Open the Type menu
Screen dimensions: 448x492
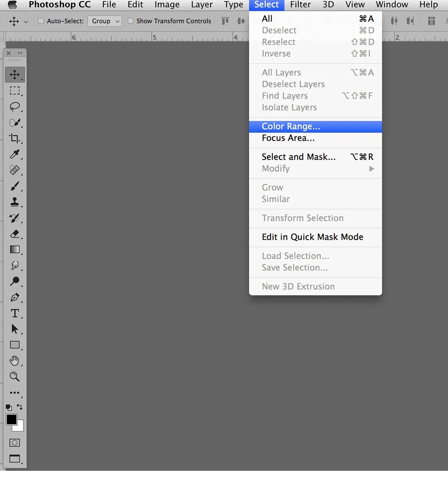pyautogui.click(x=233, y=4)
